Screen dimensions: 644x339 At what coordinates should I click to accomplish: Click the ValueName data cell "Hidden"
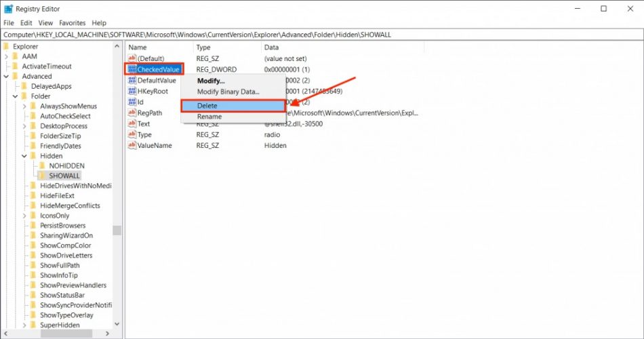pyautogui.click(x=275, y=146)
